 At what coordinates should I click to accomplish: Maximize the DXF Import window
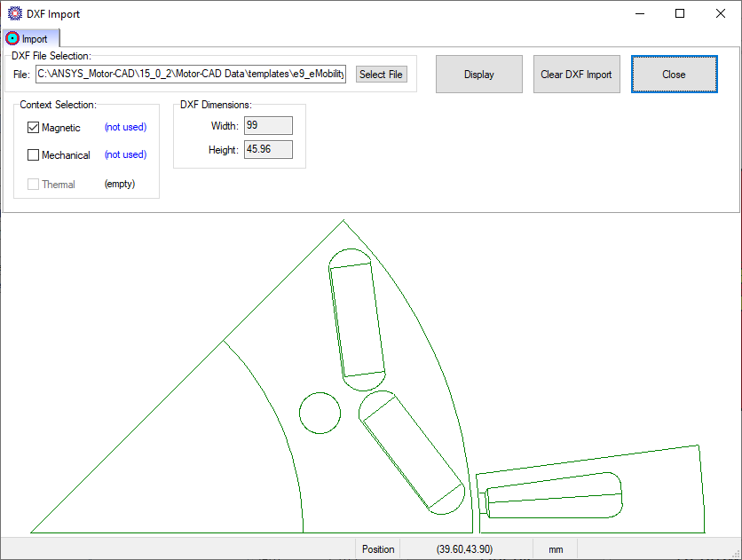[x=680, y=13]
